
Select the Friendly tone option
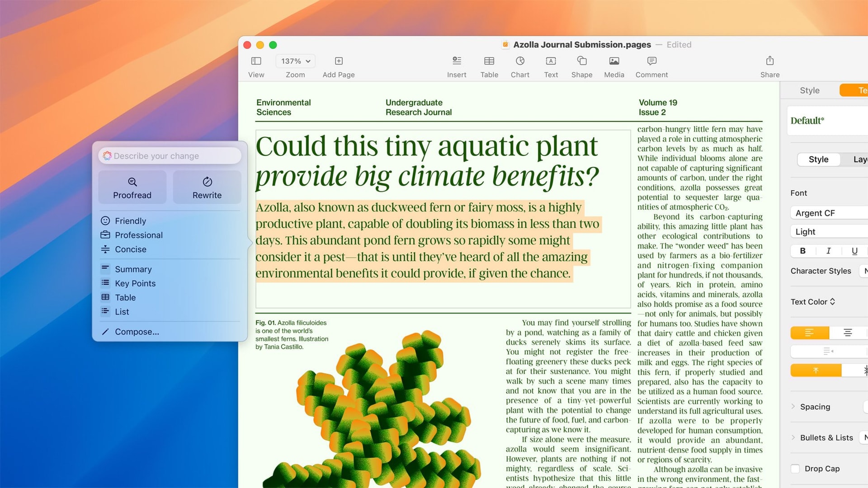(x=131, y=221)
